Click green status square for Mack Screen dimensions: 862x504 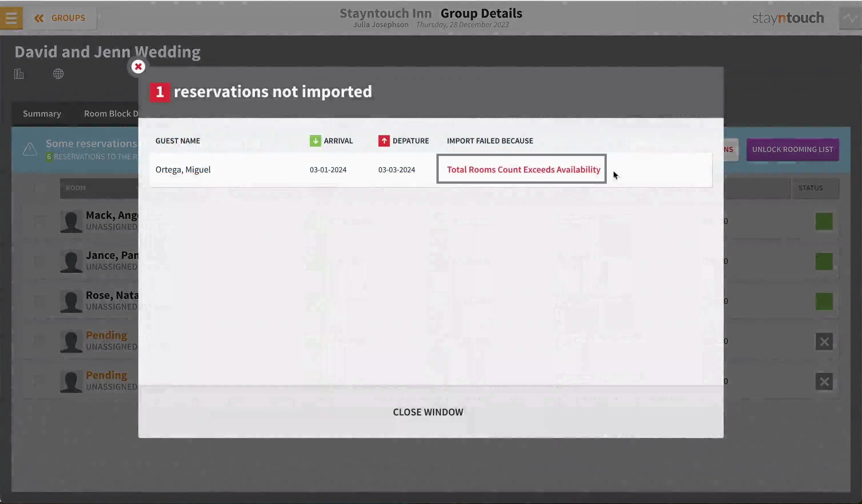[x=824, y=221]
